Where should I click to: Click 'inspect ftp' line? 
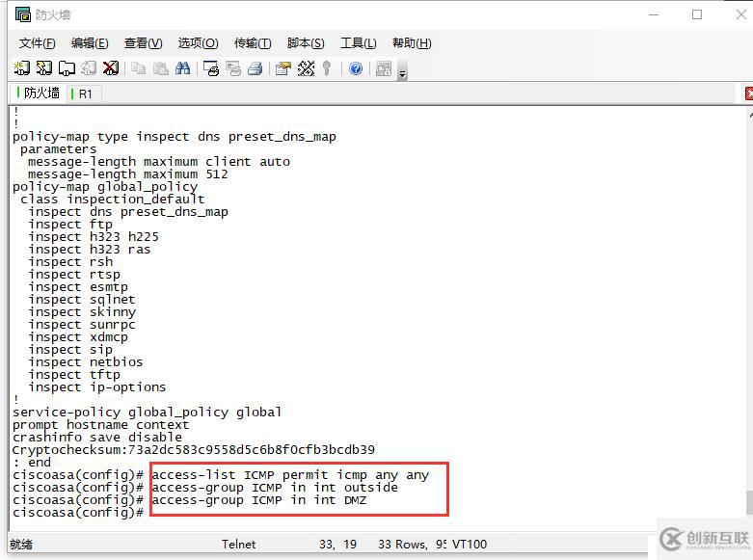(x=70, y=225)
